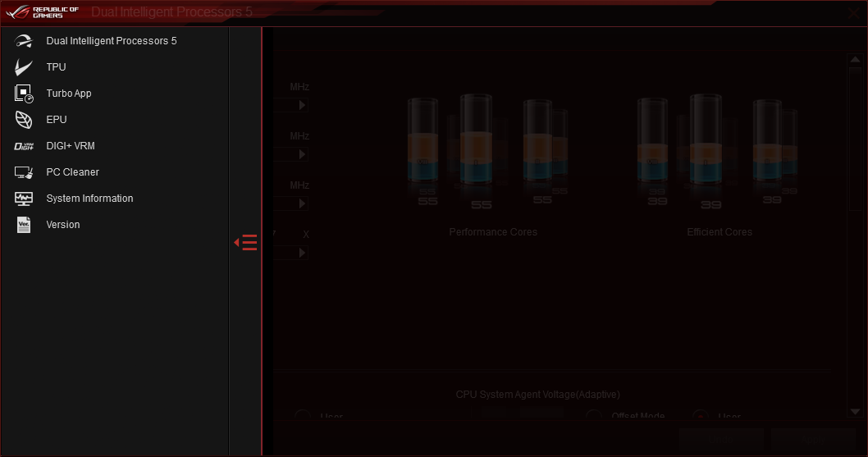The height and width of the screenshot is (457, 868).
Task: Click the DIGI+ VRM logo icon
Action: click(24, 146)
